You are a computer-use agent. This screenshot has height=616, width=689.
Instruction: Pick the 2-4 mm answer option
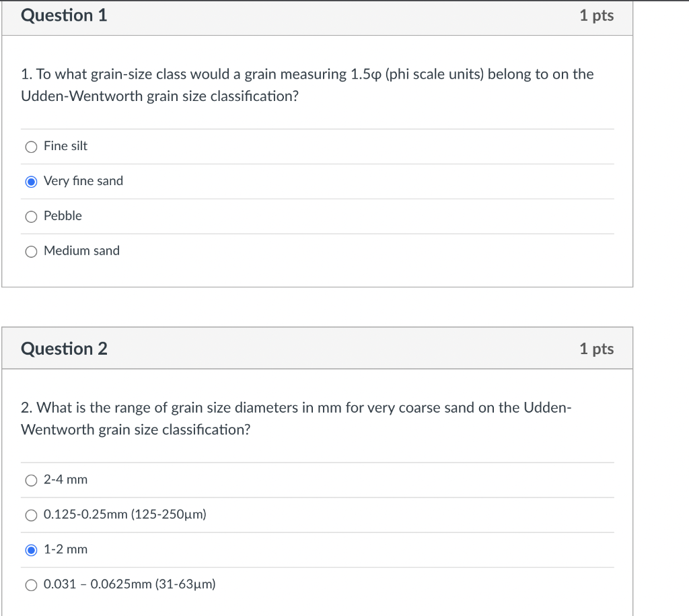pos(31,480)
